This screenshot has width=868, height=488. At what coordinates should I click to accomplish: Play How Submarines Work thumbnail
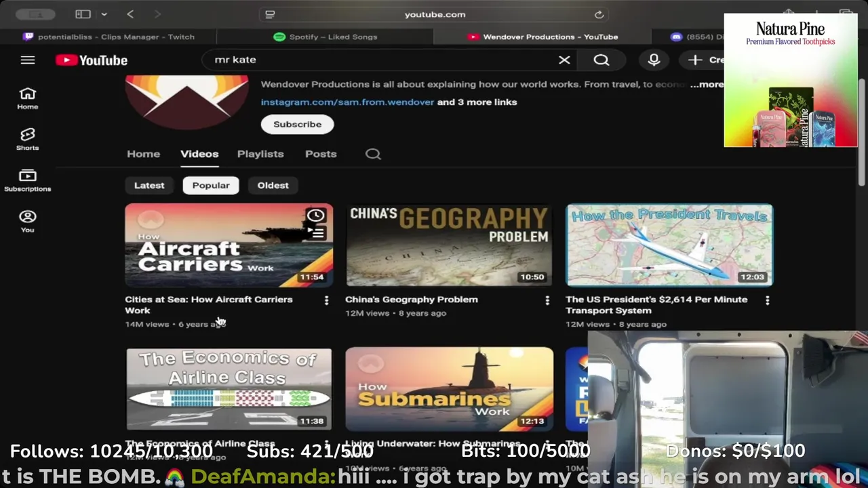click(x=449, y=389)
